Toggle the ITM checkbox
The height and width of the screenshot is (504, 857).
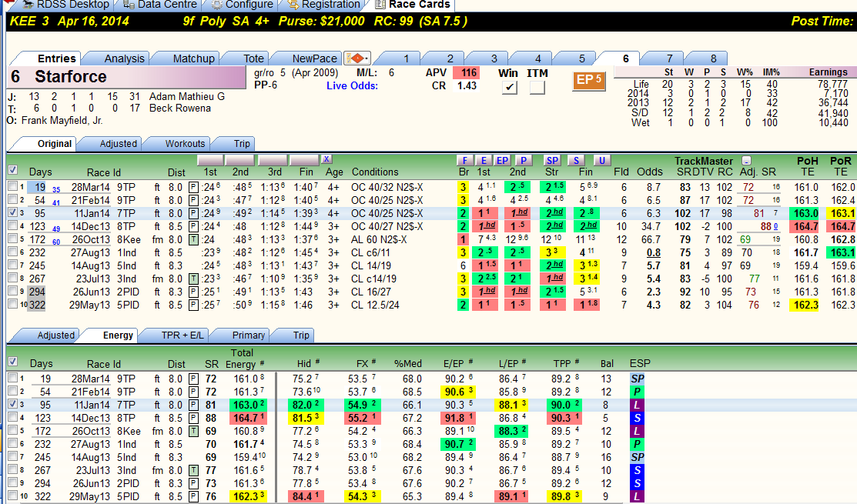pyautogui.click(x=537, y=87)
